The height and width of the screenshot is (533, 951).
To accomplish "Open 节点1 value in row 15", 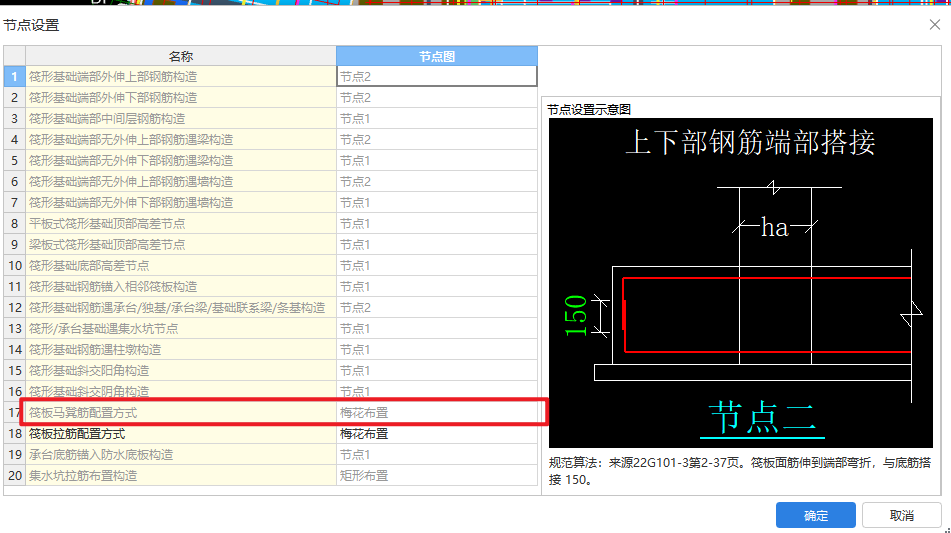I will pyautogui.click(x=437, y=370).
